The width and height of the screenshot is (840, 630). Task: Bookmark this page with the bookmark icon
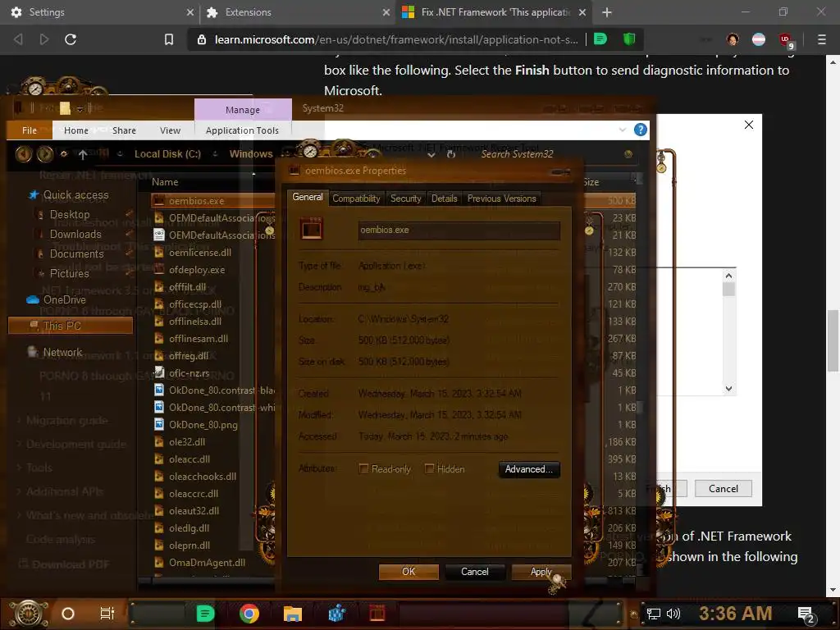(169, 39)
